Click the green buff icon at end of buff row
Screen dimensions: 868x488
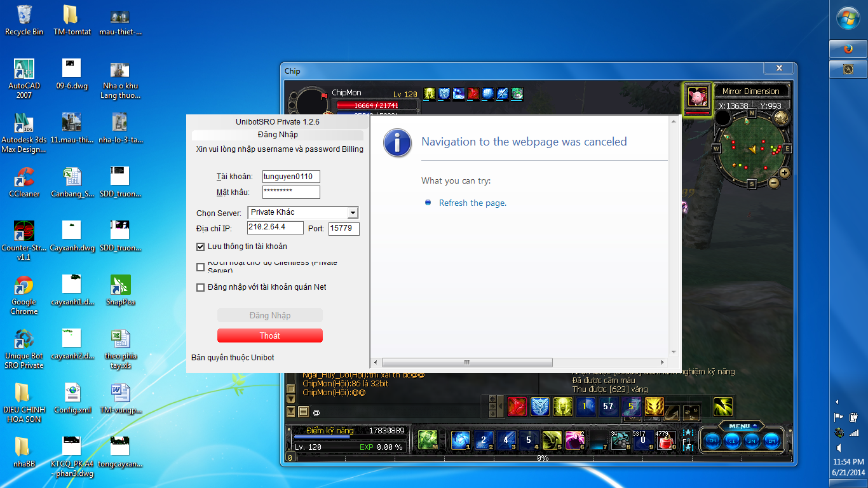point(517,93)
